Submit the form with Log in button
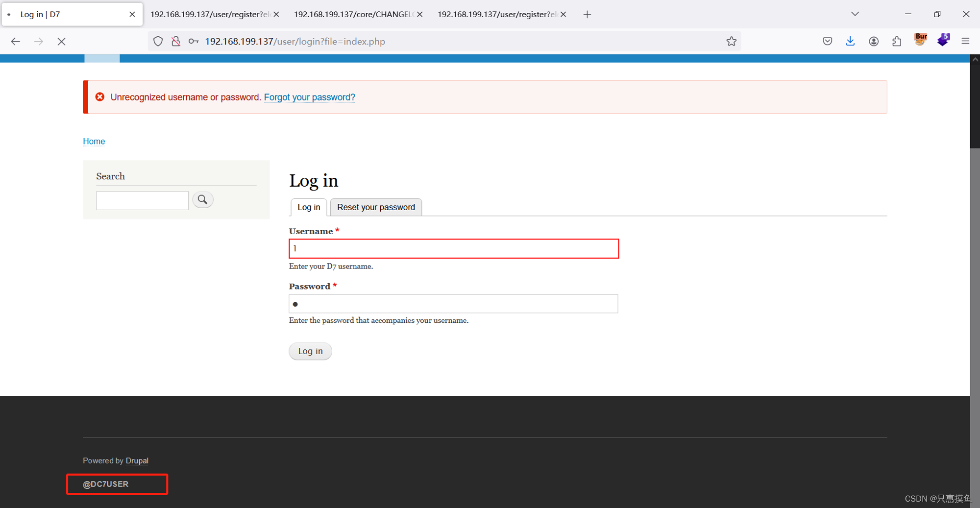This screenshot has width=980, height=508. click(310, 351)
